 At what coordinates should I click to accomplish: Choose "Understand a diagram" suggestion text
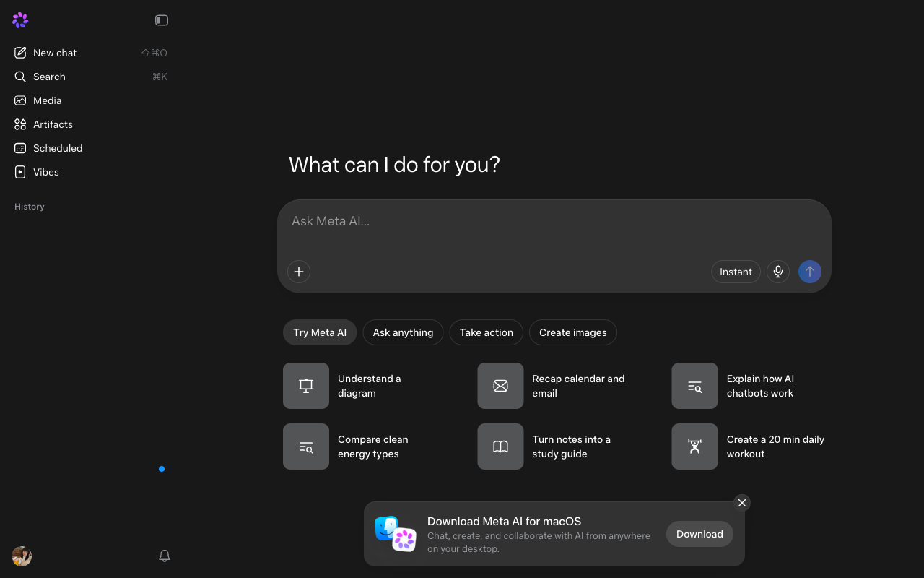370,386
